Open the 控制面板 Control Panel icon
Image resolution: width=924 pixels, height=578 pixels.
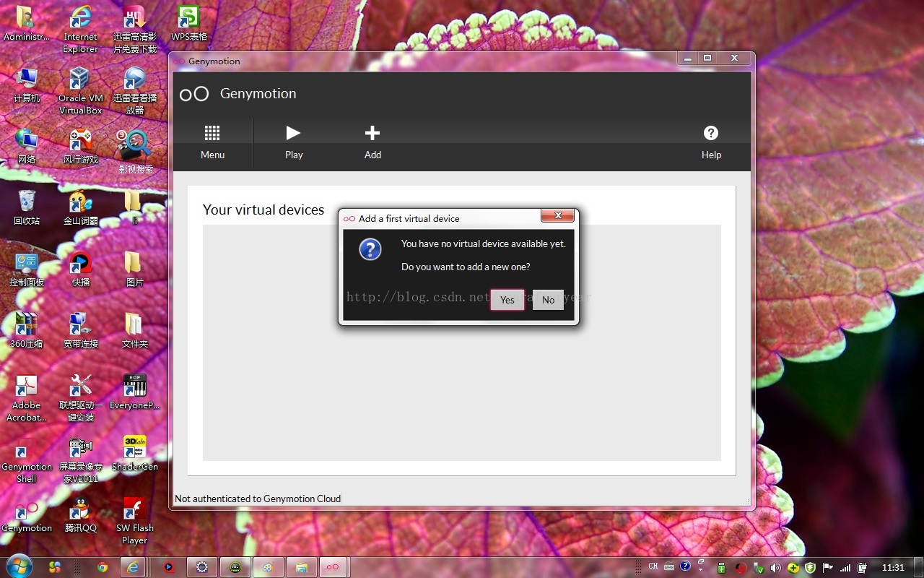(26, 269)
